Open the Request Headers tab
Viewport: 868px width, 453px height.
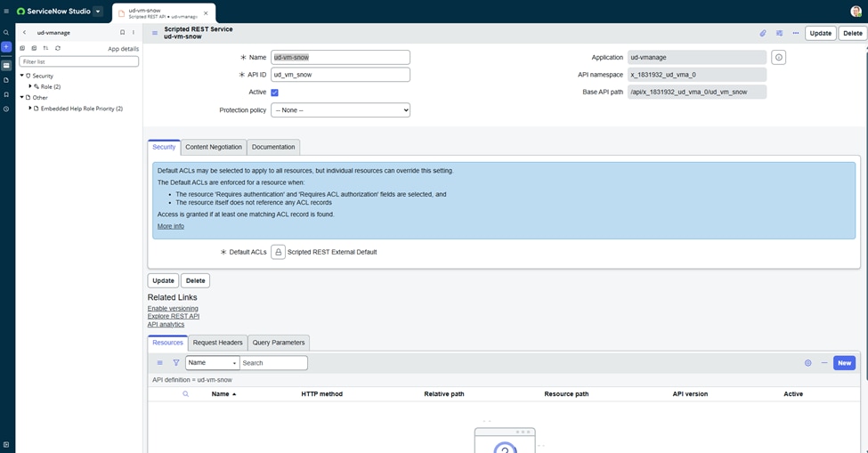click(x=217, y=343)
